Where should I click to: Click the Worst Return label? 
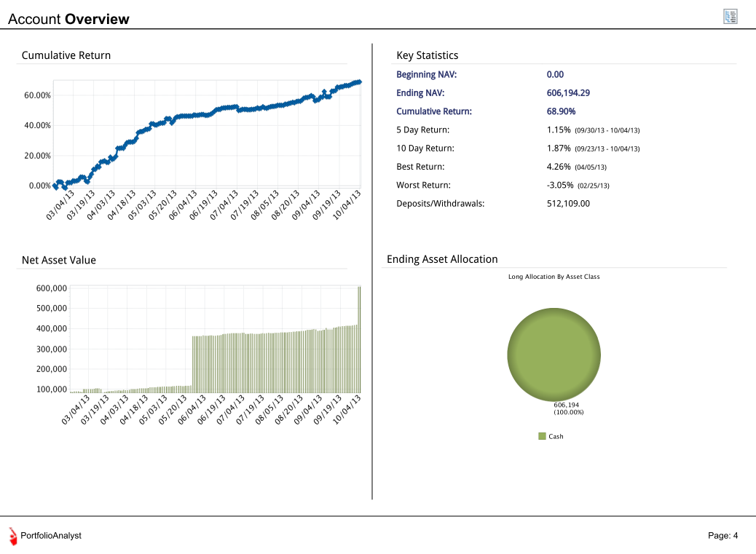423,185
